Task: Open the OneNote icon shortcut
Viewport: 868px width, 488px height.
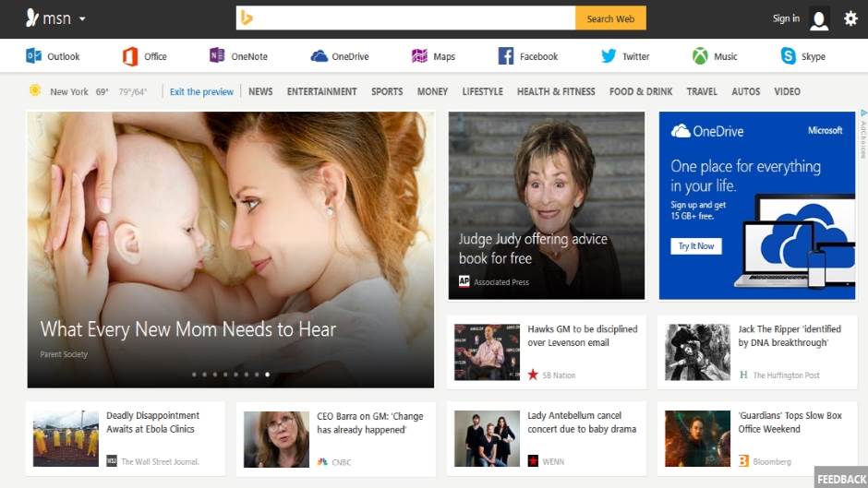Action: [218, 56]
